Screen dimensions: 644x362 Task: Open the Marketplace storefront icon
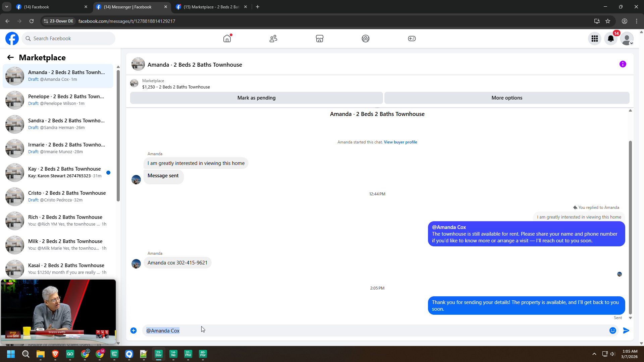[319, 39]
